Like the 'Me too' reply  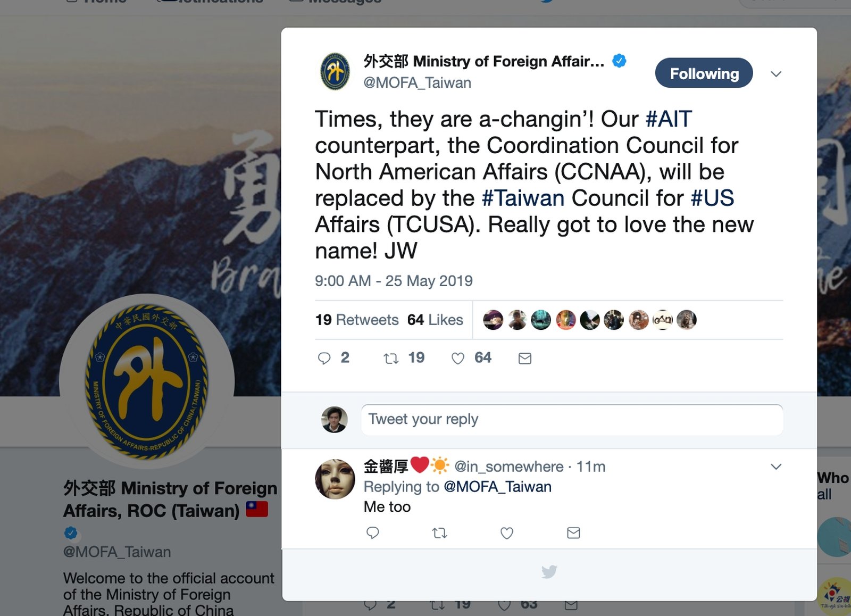[507, 532]
